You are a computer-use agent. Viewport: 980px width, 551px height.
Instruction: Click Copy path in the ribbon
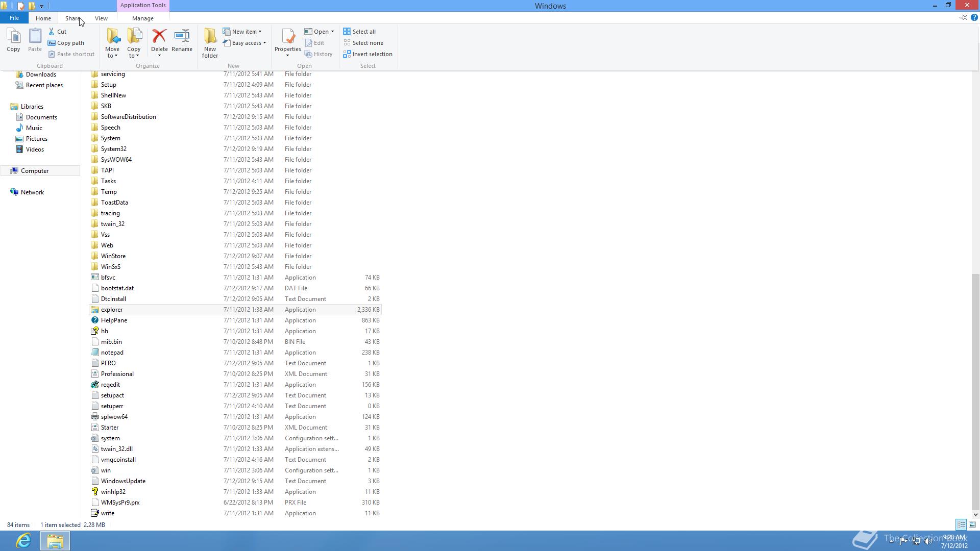66,43
